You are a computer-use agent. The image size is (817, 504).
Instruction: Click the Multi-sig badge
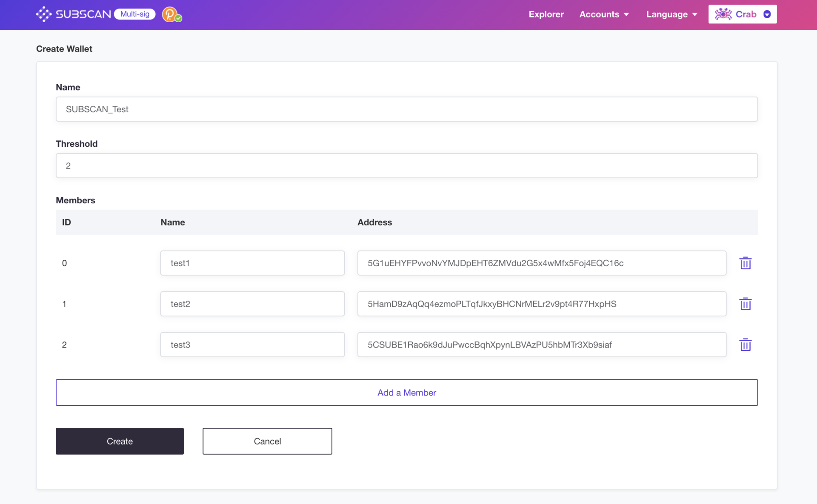pyautogui.click(x=134, y=14)
